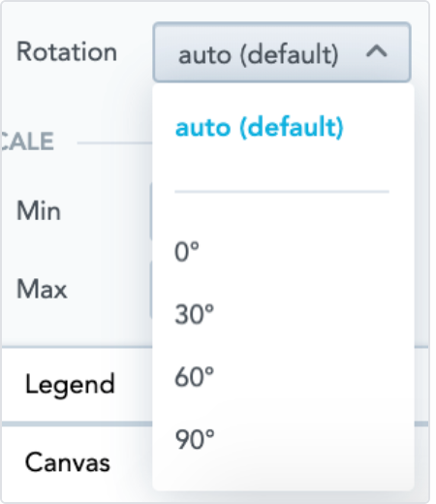
Task: Click the divider line under auto (default) option
Action: 282,192
